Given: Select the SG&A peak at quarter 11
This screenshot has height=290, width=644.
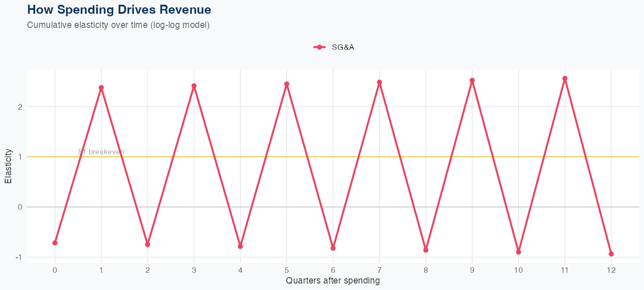Looking at the screenshot, I should (x=565, y=79).
